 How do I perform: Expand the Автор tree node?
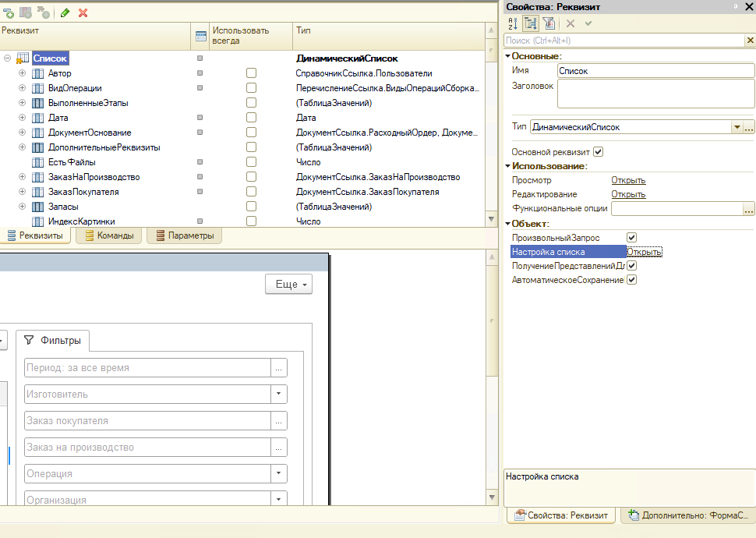point(22,73)
